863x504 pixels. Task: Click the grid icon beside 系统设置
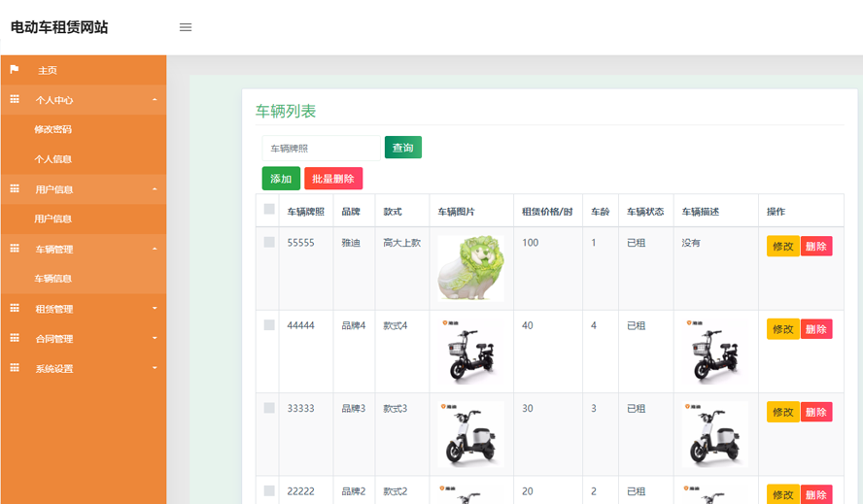click(15, 367)
